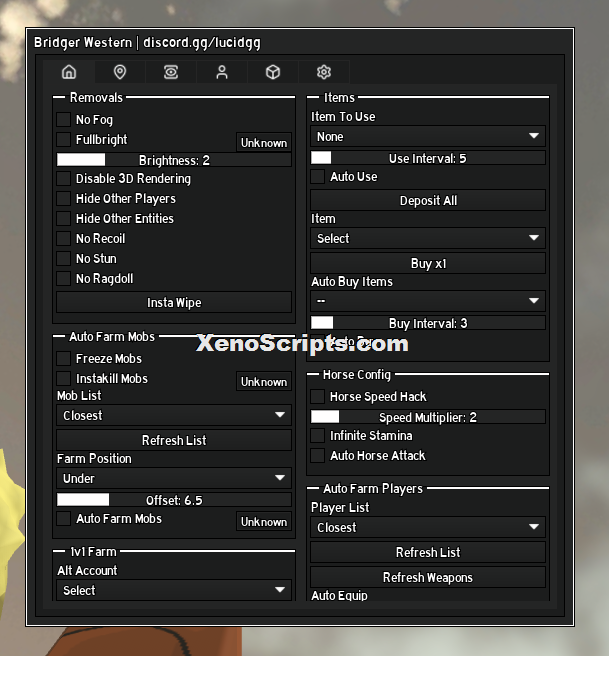Open the eye visuals tab
This screenshot has height=686, width=609.
(171, 72)
